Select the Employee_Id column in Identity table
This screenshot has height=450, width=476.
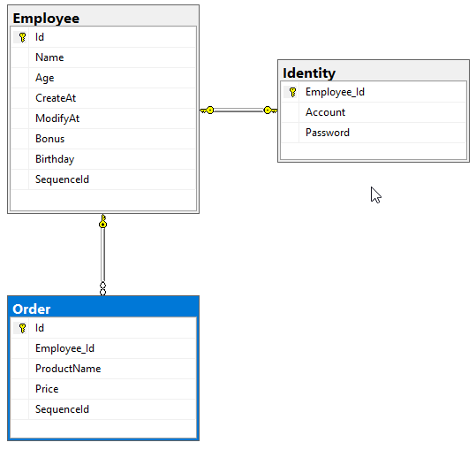tap(374, 92)
